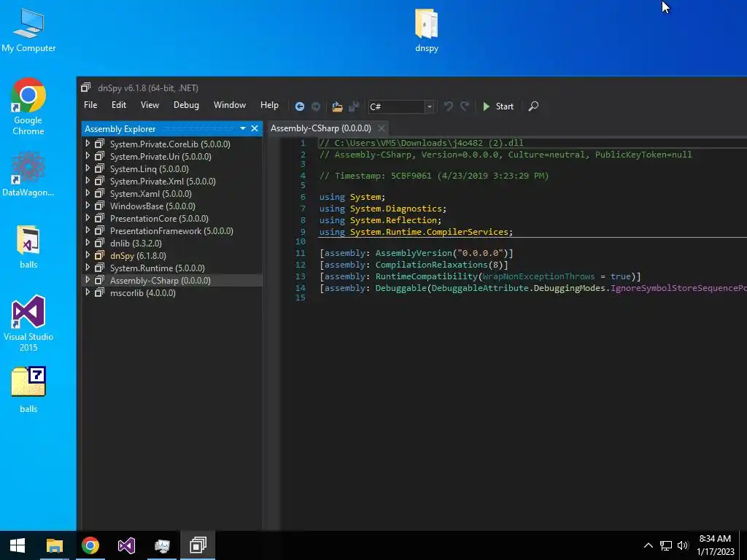Viewport: 747px width, 560px height.
Task: Open the View menu
Action: (x=150, y=105)
